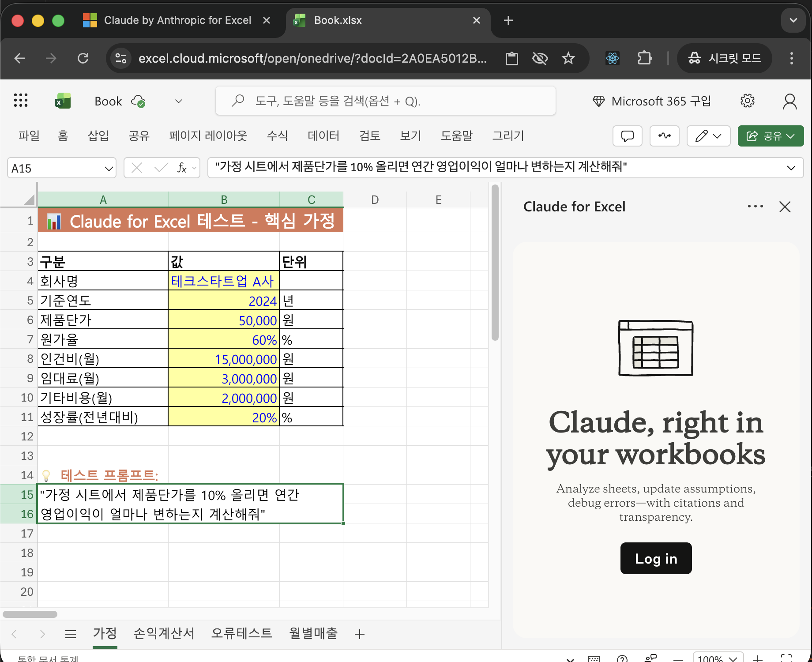Open the 수식 ribbon tab
Screen dimensions: 812x662
277,135
